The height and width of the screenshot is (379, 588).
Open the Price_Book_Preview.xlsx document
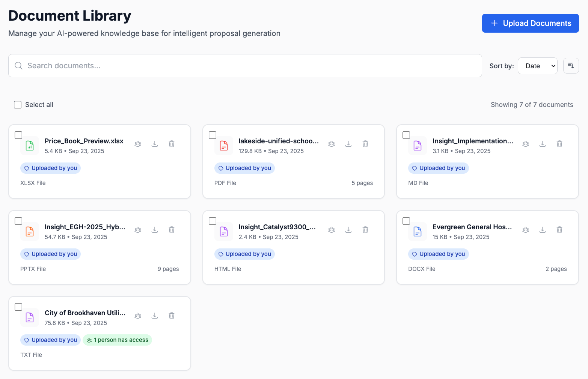click(x=84, y=141)
